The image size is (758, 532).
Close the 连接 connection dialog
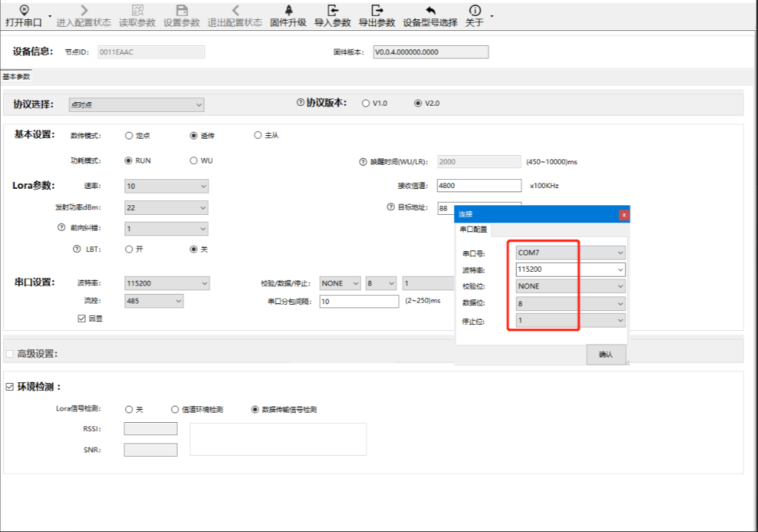[623, 214]
